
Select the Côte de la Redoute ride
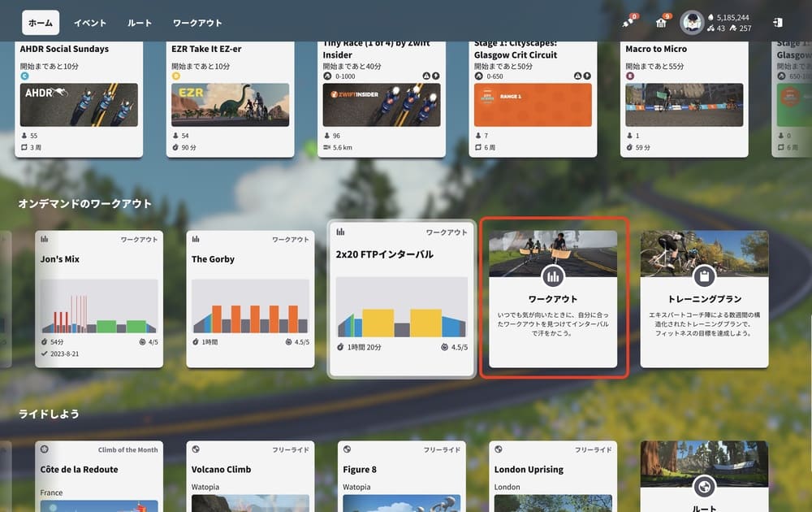tap(99, 476)
